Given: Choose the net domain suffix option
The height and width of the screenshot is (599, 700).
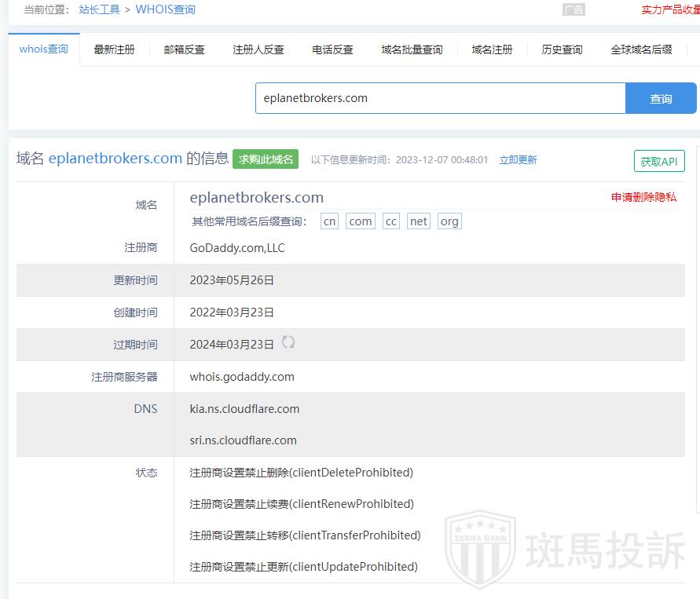Looking at the screenshot, I should tap(419, 221).
